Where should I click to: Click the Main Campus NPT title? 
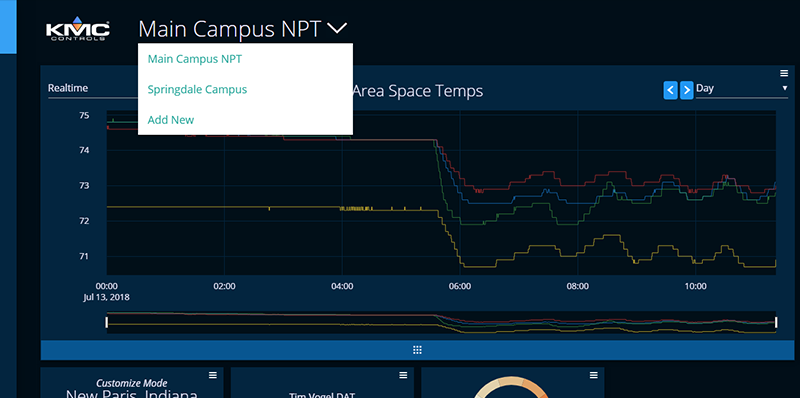pos(230,29)
